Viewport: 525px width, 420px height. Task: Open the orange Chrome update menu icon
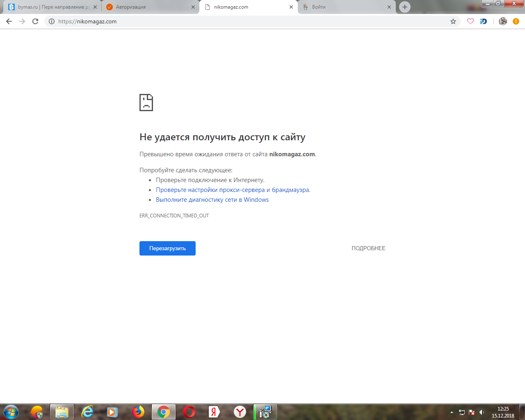[x=516, y=21]
